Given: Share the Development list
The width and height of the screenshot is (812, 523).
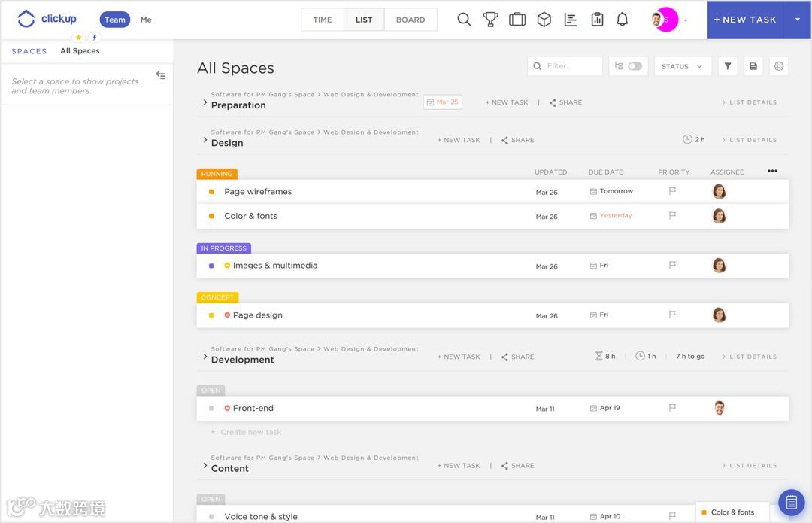Looking at the screenshot, I should pyautogui.click(x=517, y=357).
